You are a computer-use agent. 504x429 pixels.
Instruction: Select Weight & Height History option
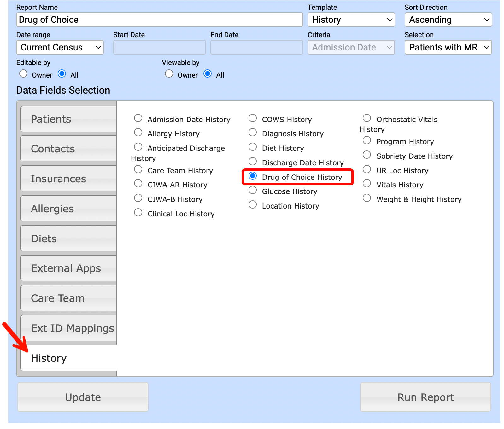pos(367,198)
